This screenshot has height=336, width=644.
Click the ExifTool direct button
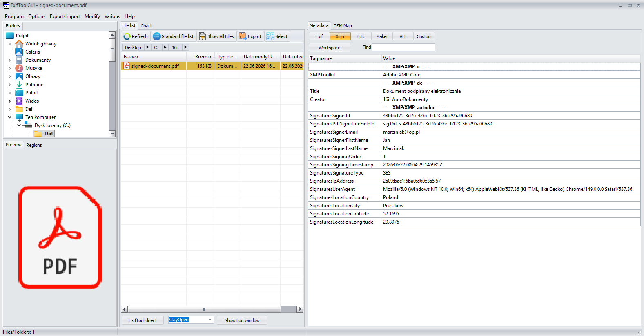[143, 320]
